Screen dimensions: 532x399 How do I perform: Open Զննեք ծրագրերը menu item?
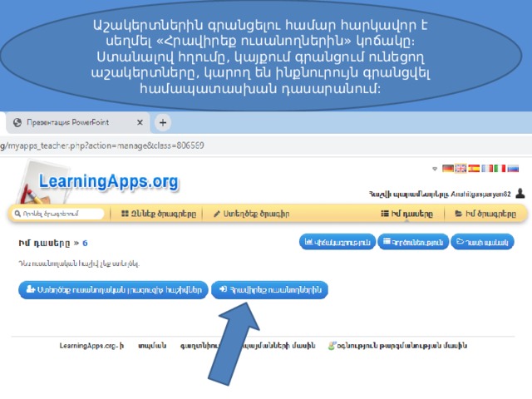coord(159,214)
